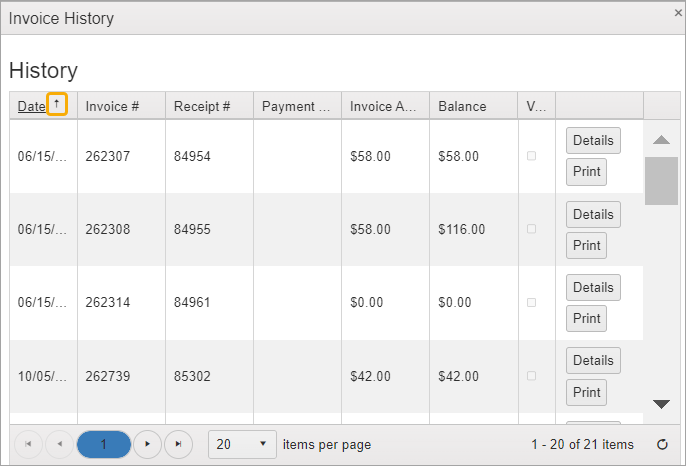Go to the first page of results

pos(28,444)
